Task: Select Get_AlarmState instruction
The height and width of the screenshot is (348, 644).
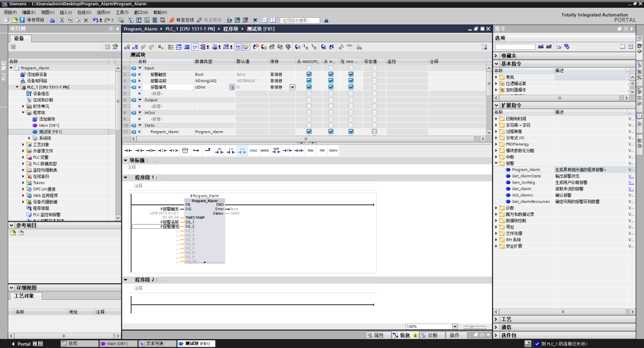Action: coord(526,176)
